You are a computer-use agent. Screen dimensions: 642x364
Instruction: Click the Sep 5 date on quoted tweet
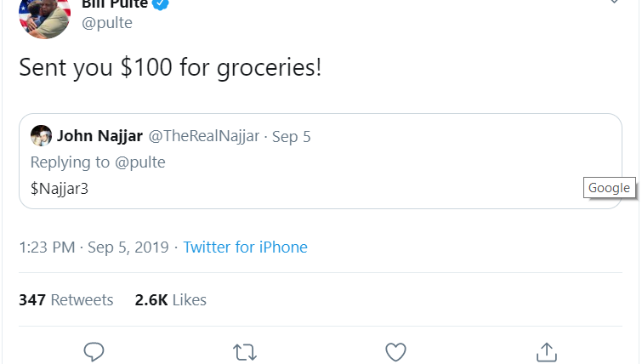(x=291, y=136)
